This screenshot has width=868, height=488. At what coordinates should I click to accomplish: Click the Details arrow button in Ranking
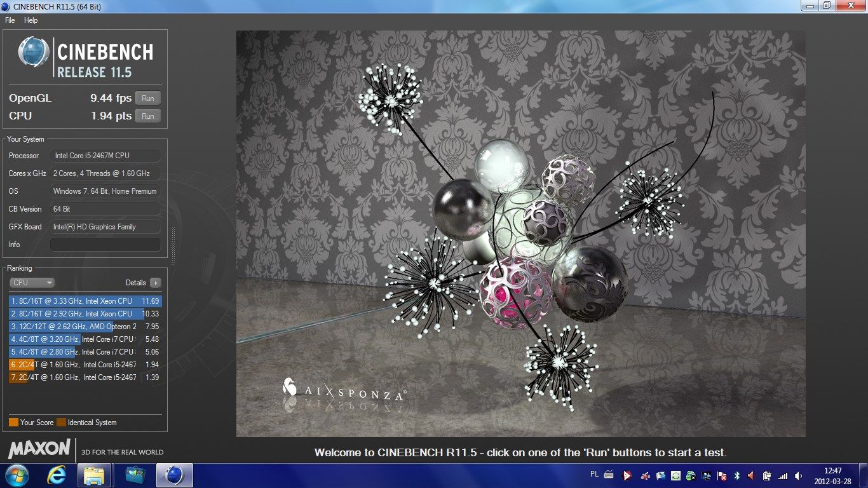pos(156,283)
